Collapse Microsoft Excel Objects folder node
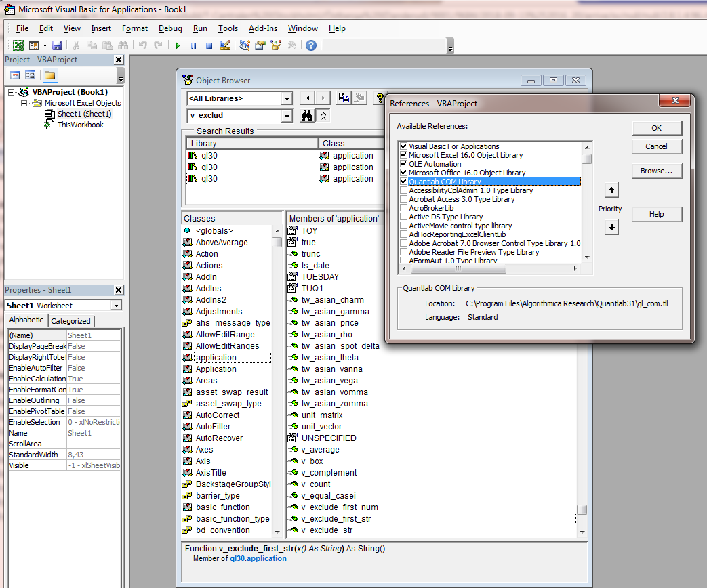 pos(24,103)
